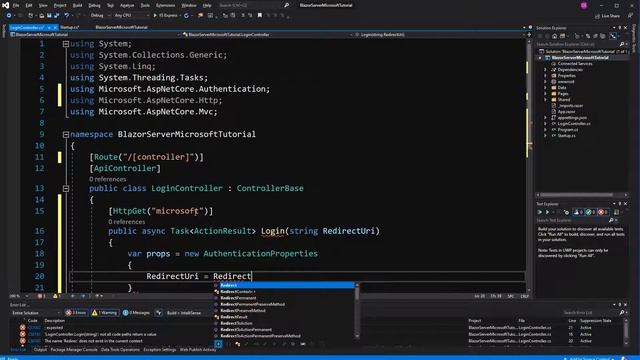Click 0 references above Login method
Viewport: 640px width, 360px height.
tap(127, 222)
